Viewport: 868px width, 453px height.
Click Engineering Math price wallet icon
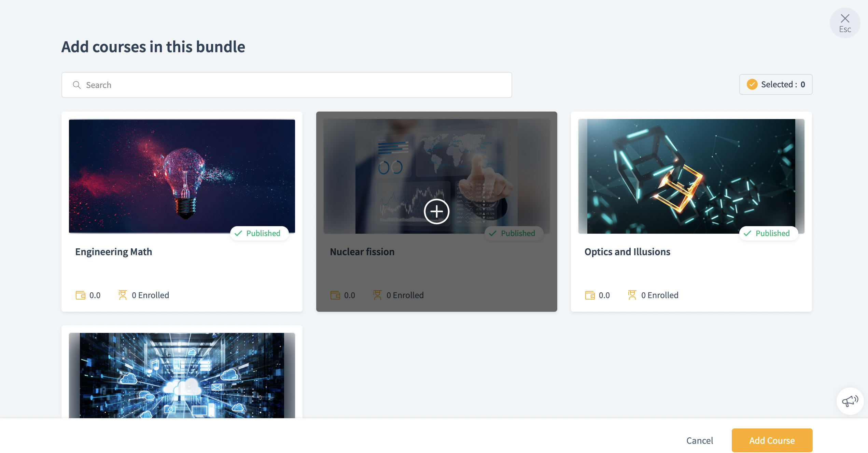tap(81, 295)
